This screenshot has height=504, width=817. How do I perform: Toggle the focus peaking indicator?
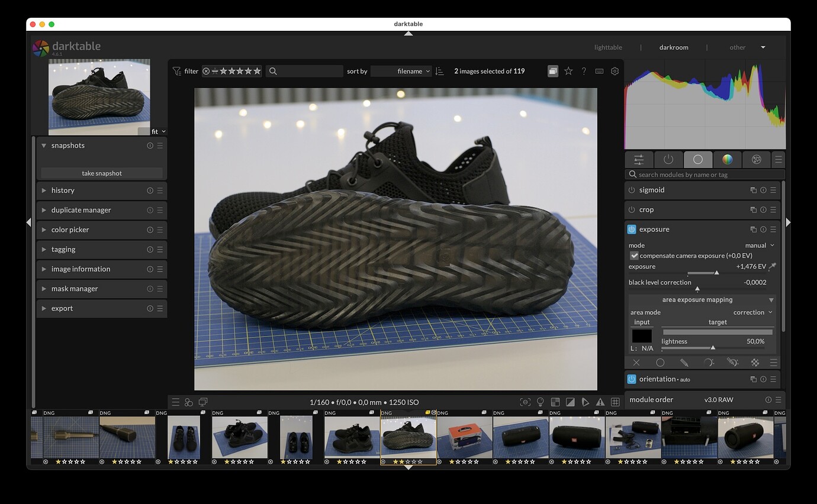click(x=525, y=402)
